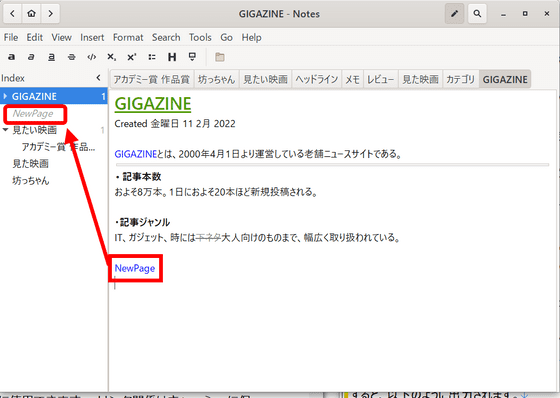The height and width of the screenshot is (398, 560).
Task: Open the View menu
Action: (61, 37)
